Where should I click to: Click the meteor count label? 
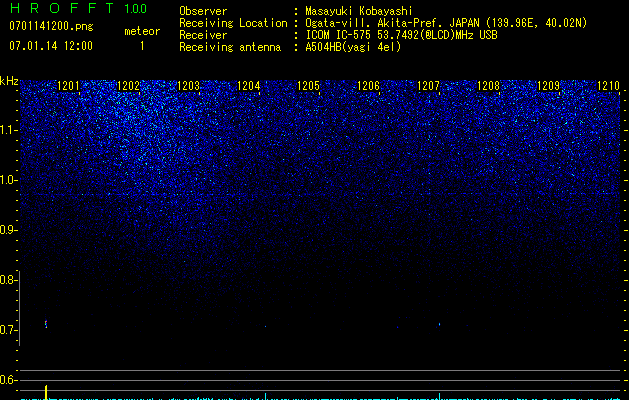(142, 31)
